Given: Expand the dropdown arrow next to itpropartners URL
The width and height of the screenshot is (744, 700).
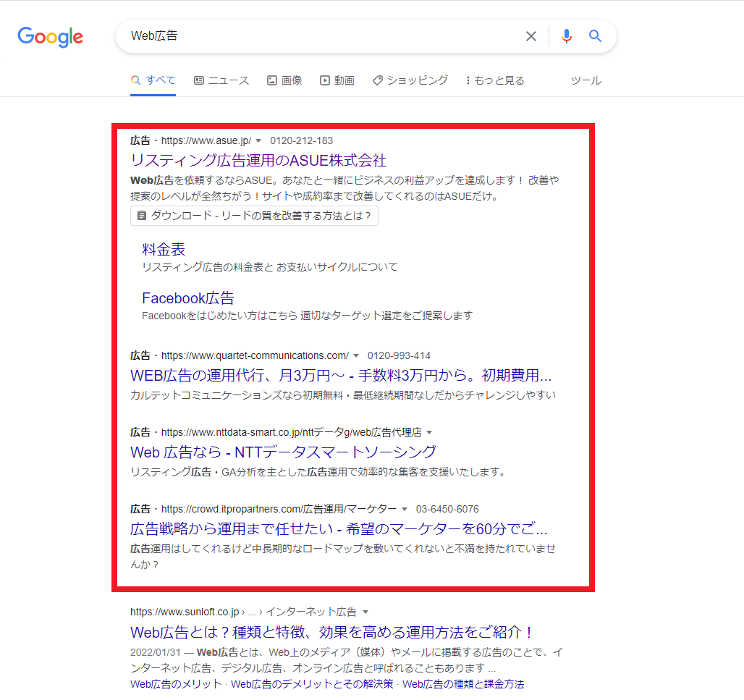Looking at the screenshot, I should (405, 509).
